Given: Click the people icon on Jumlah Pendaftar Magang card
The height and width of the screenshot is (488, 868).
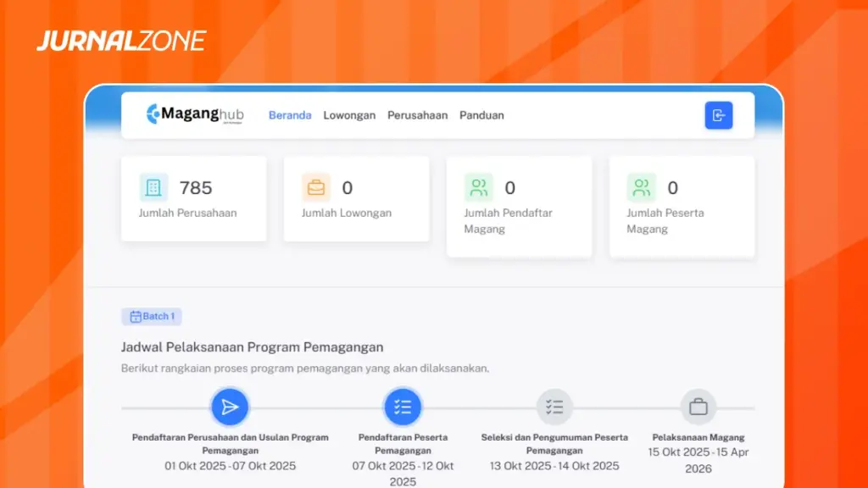Looking at the screenshot, I should 478,187.
